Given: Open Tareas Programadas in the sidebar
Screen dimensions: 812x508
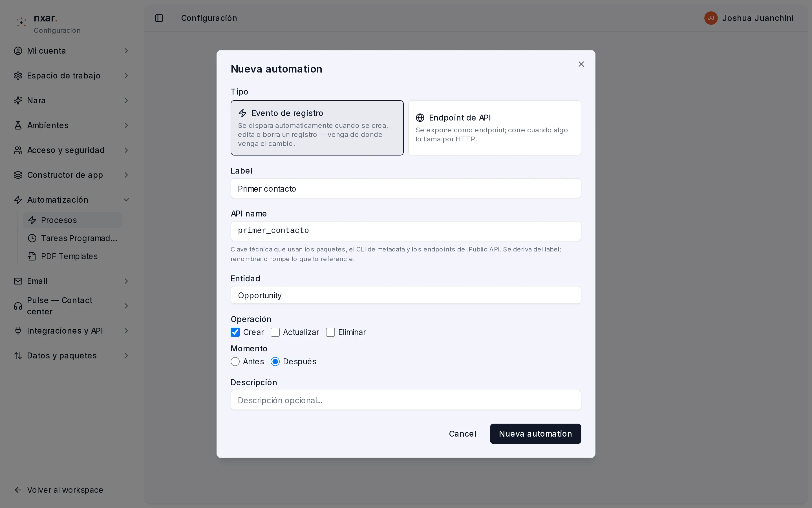Looking at the screenshot, I should pyautogui.click(x=72, y=238).
